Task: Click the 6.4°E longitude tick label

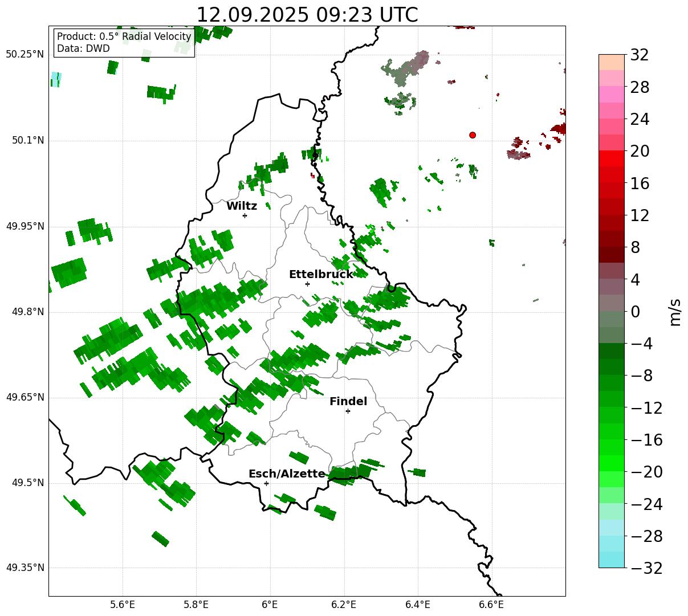Action: click(x=418, y=605)
